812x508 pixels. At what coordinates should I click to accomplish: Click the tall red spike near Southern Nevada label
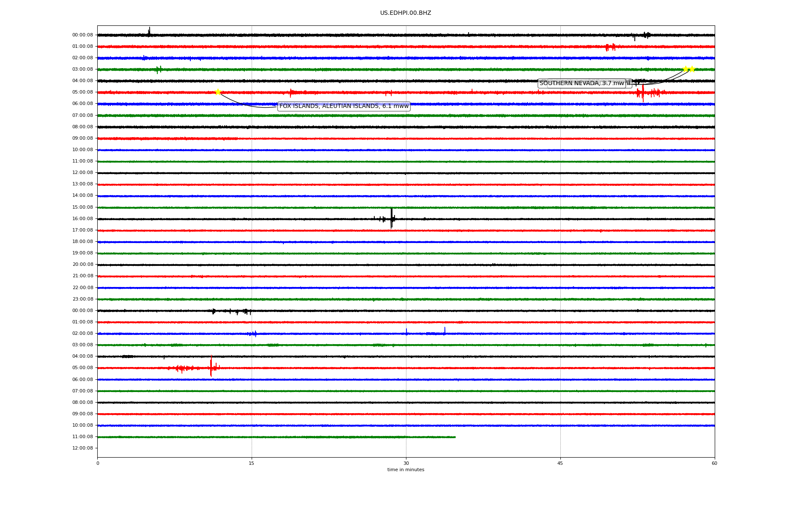click(643, 93)
